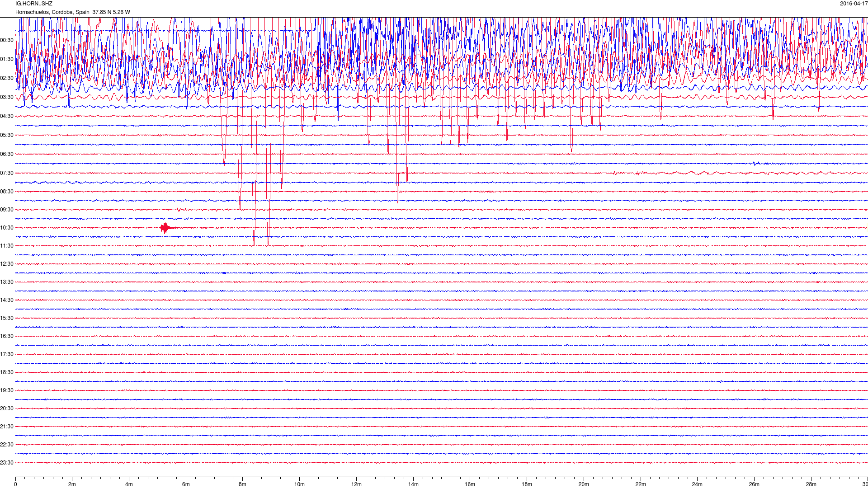This screenshot has width=868, height=488.
Task: Click the 26m axis tick label
Action: click(x=754, y=484)
